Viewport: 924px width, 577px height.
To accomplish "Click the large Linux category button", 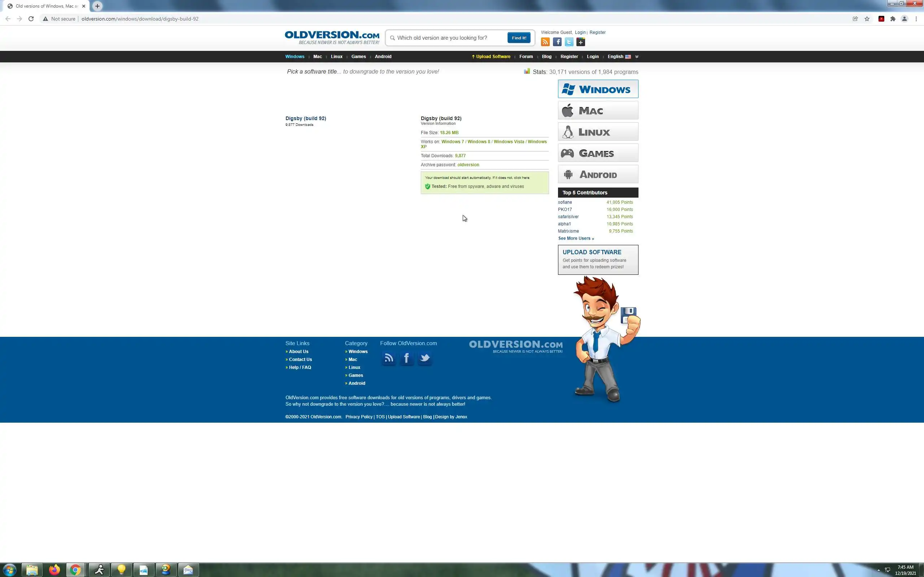I will tap(598, 132).
